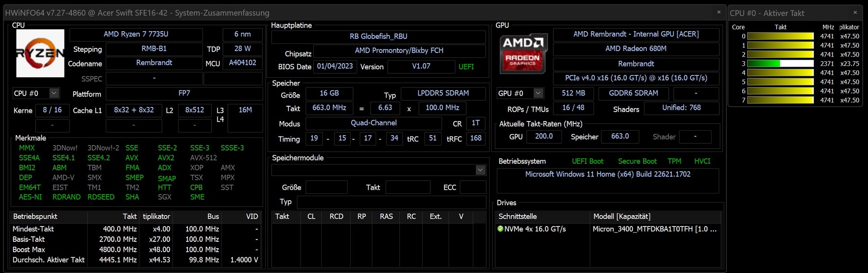The width and height of the screenshot is (868, 273).
Task: Select the Boost Max row
Action: coord(29,249)
